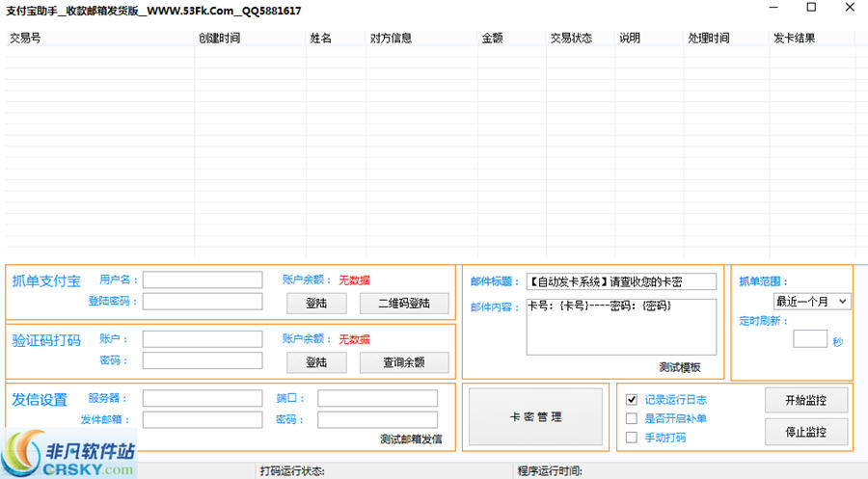Click the 查询余额 button
The width and height of the screenshot is (868, 479).
pos(404,362)
